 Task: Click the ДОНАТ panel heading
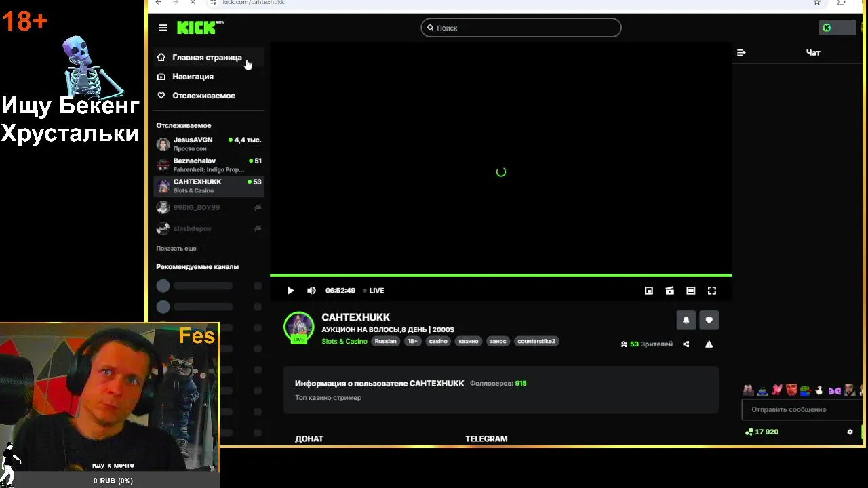[309, 439]
